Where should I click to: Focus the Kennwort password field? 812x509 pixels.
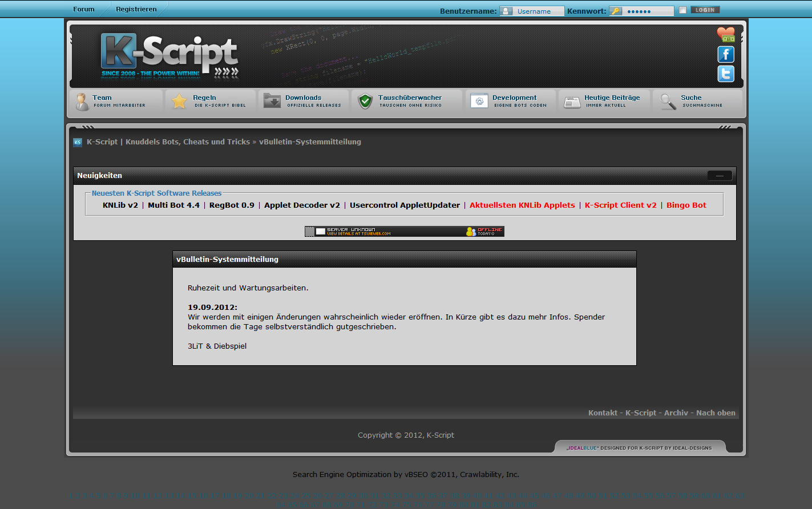(648, 11)
